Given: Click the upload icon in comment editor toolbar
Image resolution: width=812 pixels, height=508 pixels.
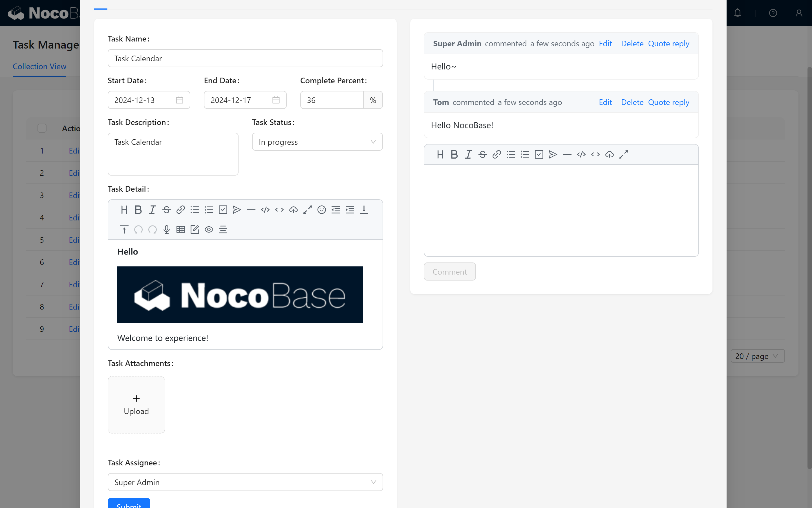Looking at the screenshot, I should (609, 155).
